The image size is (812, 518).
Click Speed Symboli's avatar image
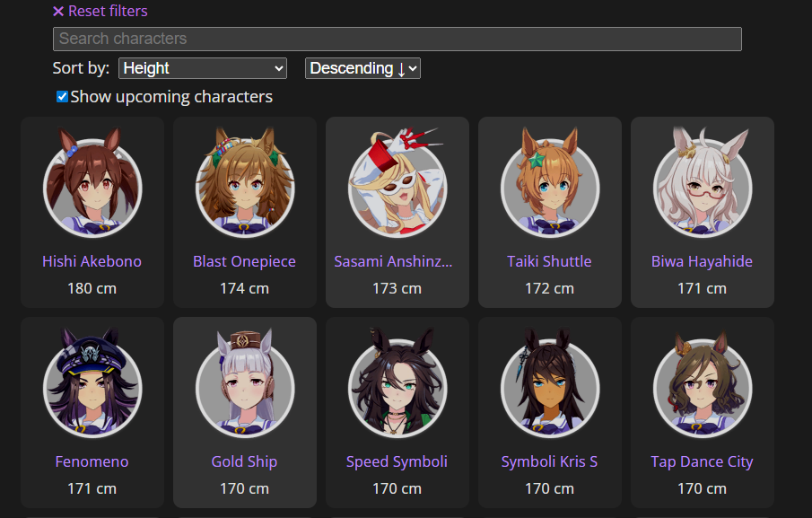(397, 383)
